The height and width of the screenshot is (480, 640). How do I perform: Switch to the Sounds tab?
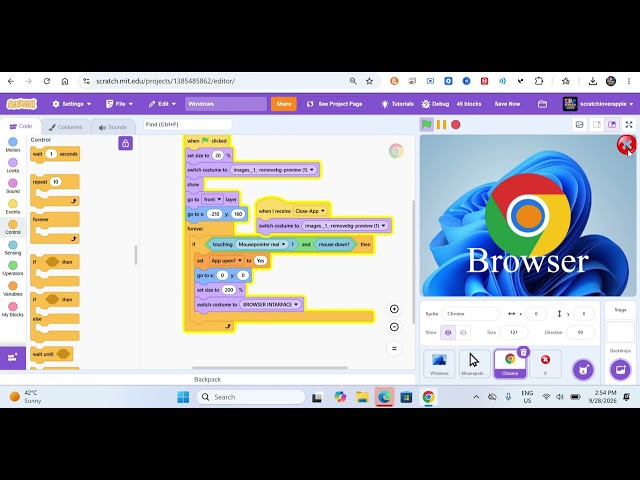click(112, 127)
